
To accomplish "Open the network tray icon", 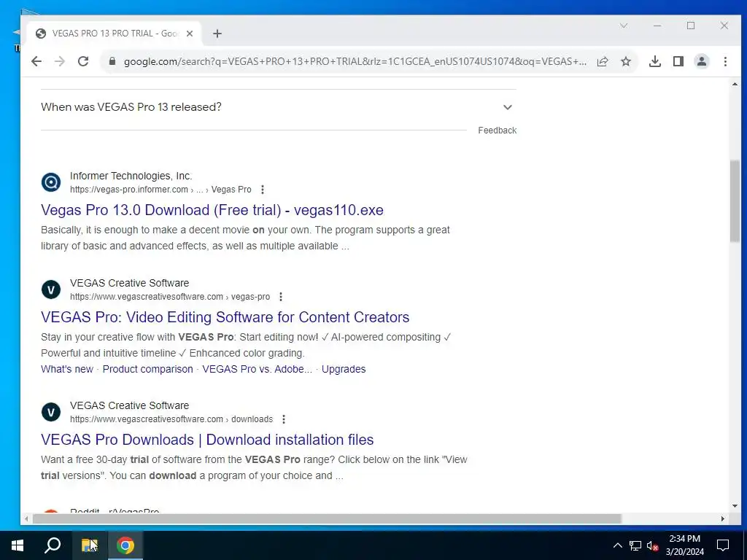I will (x=635, y=545).
